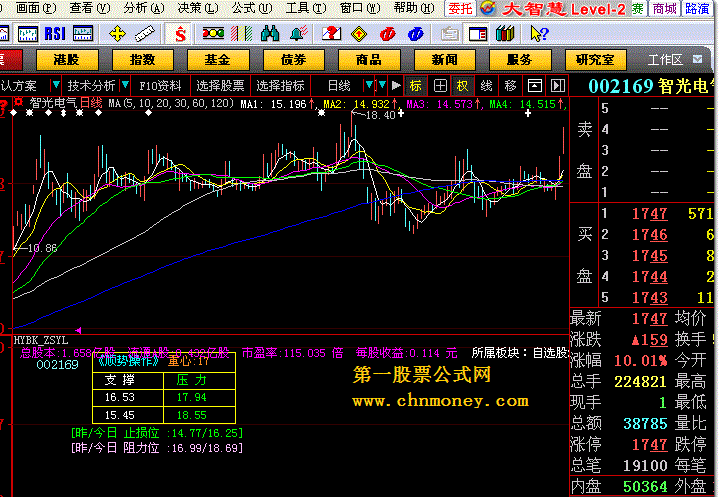Expand the 技术分析 dropdown arrow

pyautogui.click(x=125, y=85)
